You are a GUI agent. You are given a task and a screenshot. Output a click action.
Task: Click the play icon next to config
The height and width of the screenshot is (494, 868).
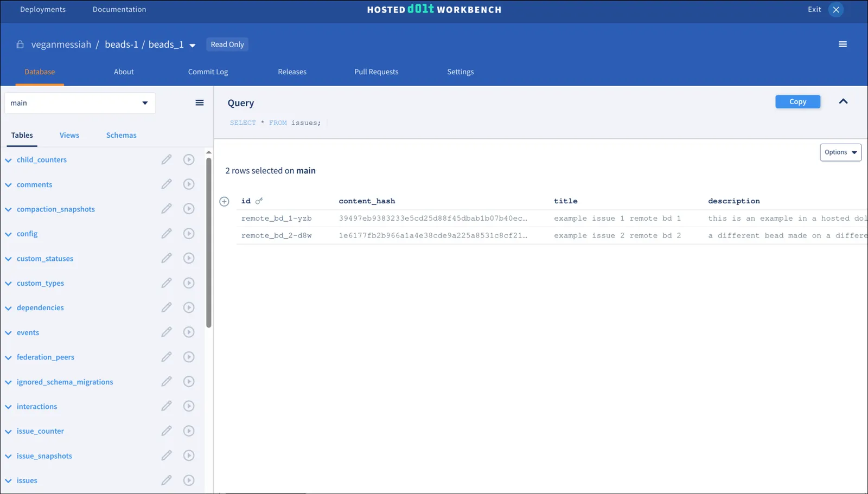pos(189,234)
